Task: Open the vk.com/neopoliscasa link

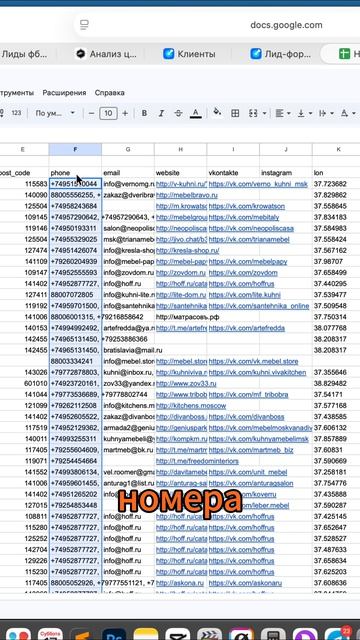Action: point(251,228)
